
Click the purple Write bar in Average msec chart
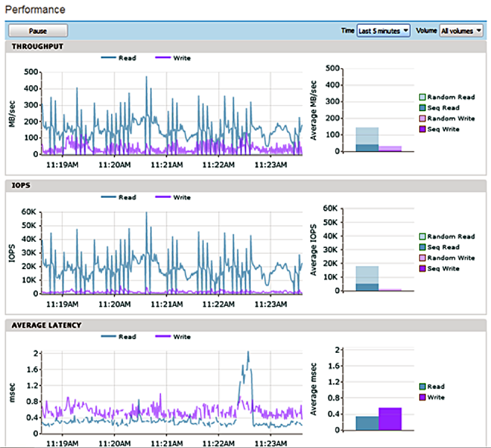pos(390,419)
